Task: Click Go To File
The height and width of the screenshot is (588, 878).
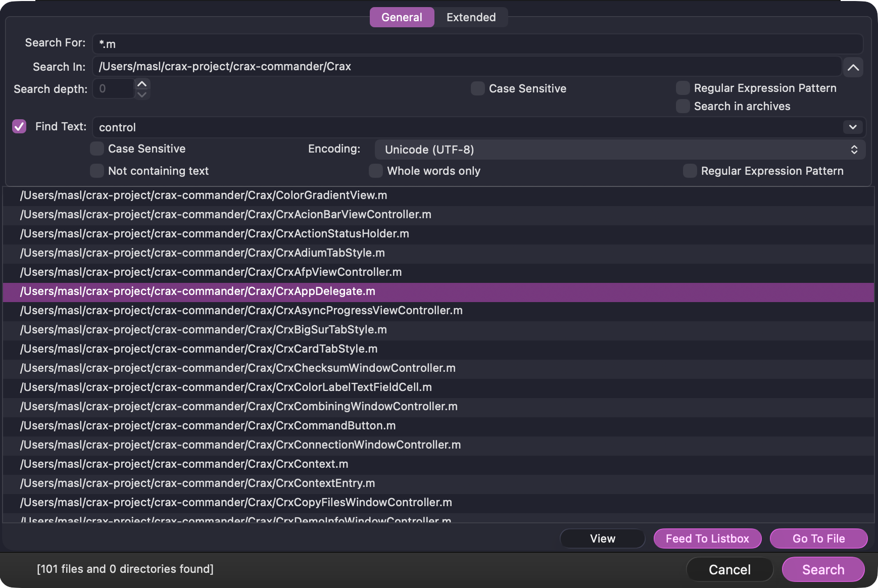Action: (818, 538)
